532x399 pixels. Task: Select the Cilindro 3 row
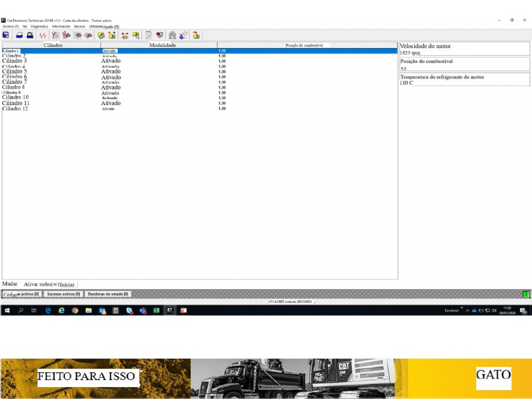200,61
